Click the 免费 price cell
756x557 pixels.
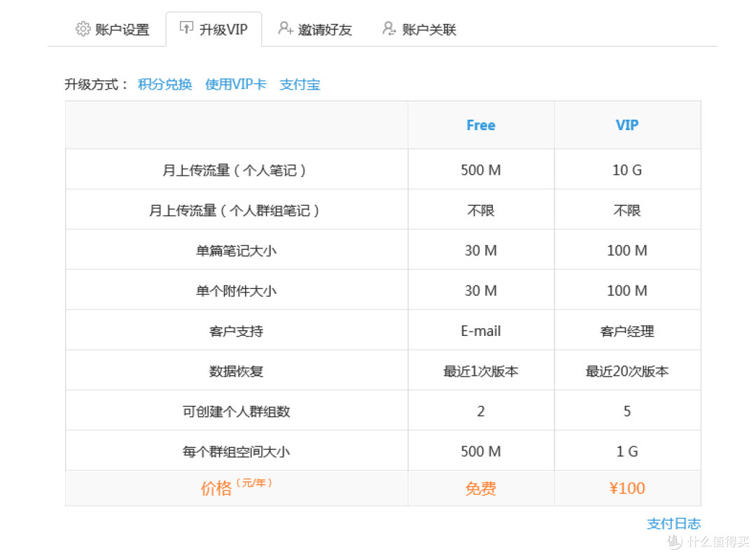[x=481, y=488]
